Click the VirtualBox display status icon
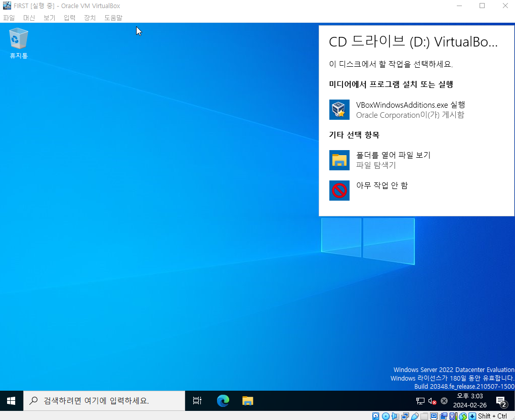This screenshot has height=420, width=515. click(434, 416)
